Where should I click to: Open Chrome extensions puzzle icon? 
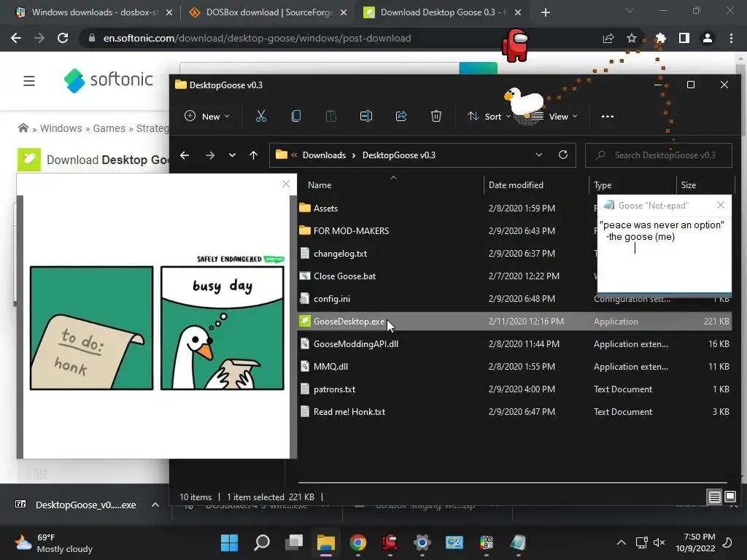pos(661,38)
